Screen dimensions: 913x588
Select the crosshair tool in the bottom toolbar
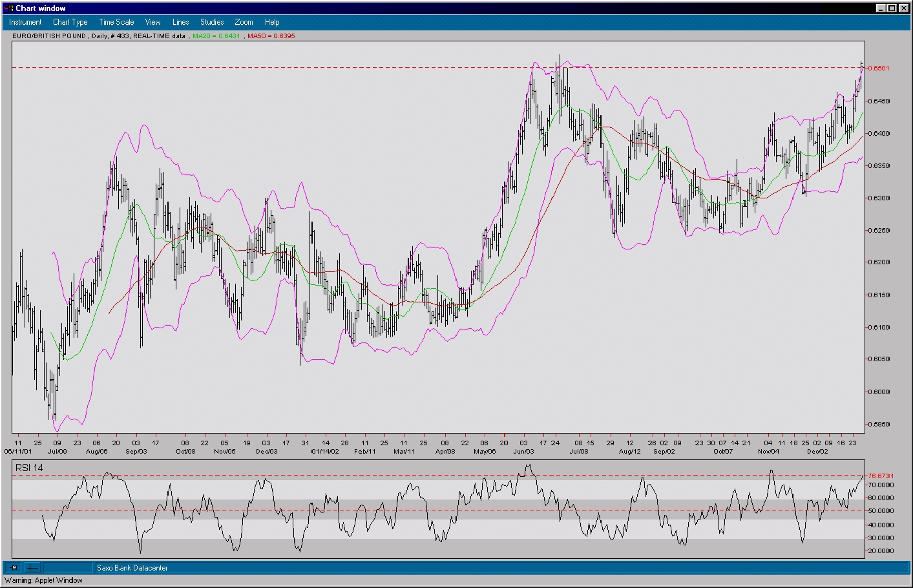point(33,567)
